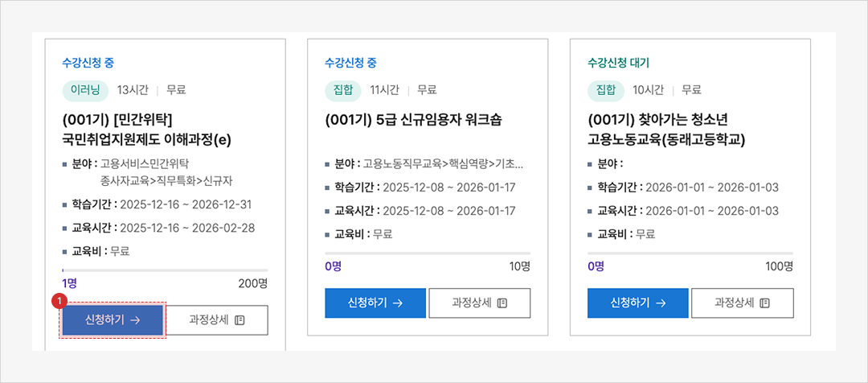Viewport: 868px width, 383px height.
Task: Click the red number 1 marker badge
Action: (x=58, y=302)
